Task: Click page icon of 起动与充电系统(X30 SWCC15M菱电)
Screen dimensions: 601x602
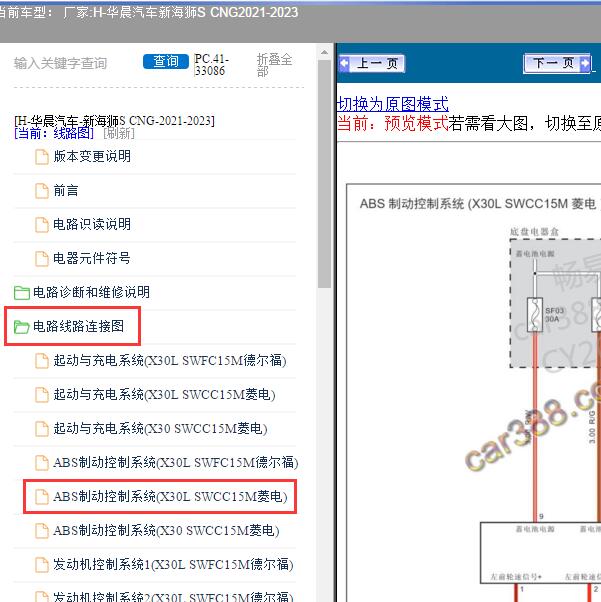Action: point(41,429)
